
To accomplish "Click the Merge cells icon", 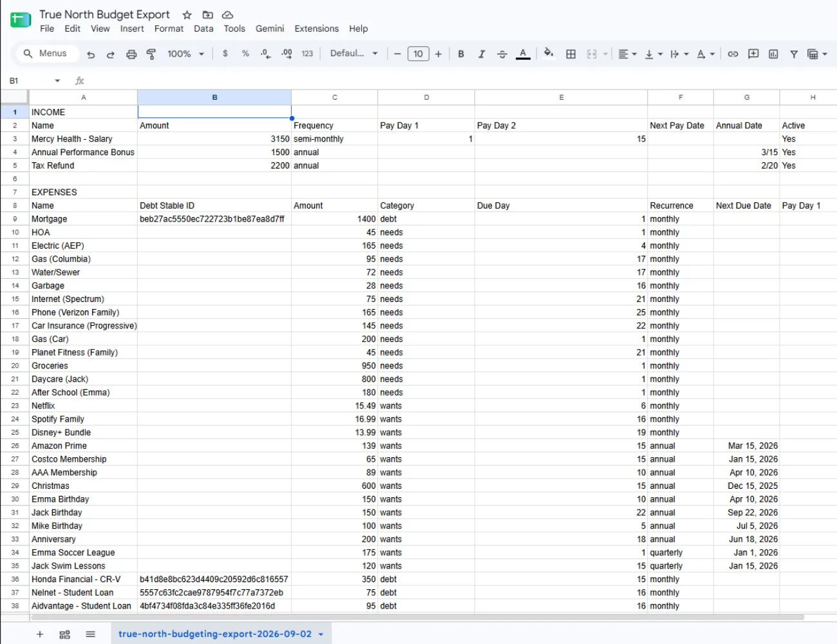I will click(x=592, y=54).
